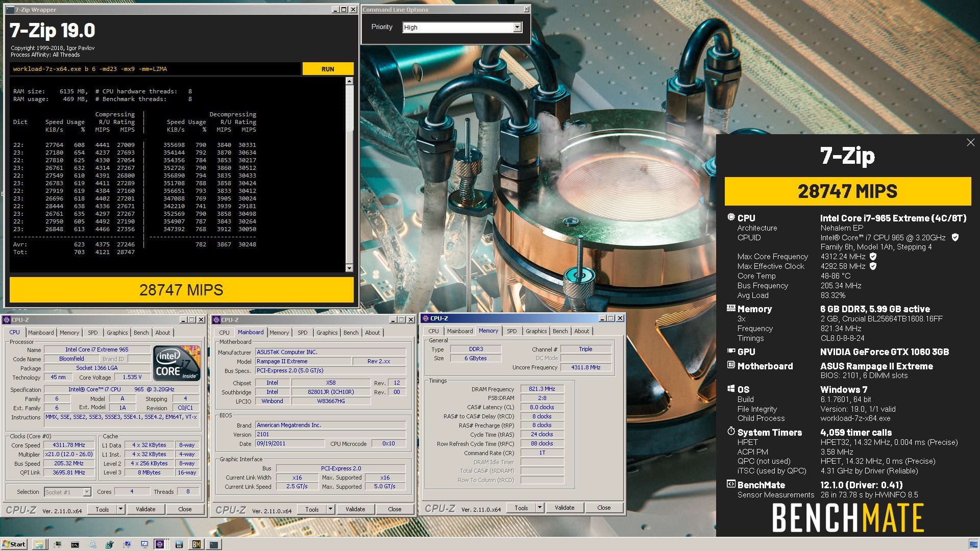Viewport: 980px width, 551px height.
Task: Switch to Bench tab in left CPU-Z window
Action: pos(141,333)
